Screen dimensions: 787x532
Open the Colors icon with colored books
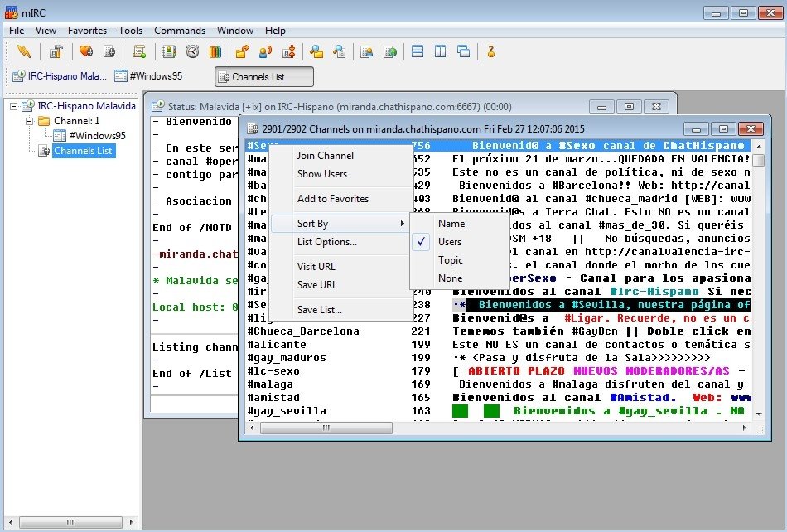coord(215,51)
